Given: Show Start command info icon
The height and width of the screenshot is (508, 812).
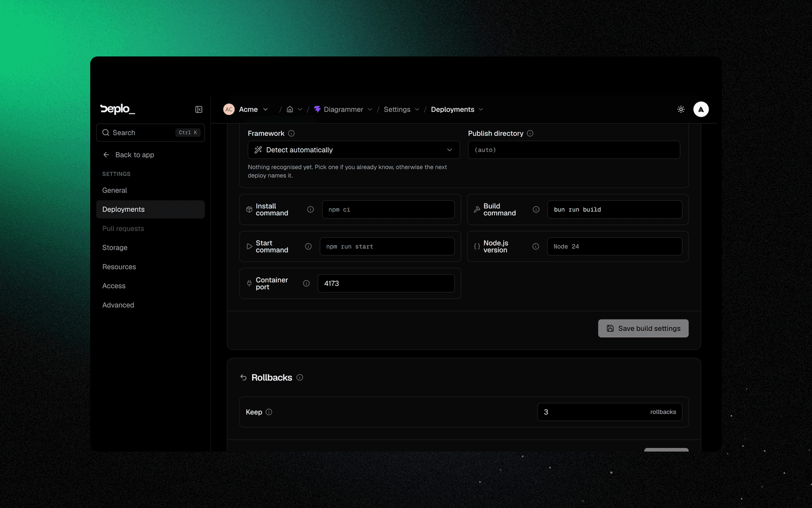Looking at the screenshot, I should click(x=308, y=246).
